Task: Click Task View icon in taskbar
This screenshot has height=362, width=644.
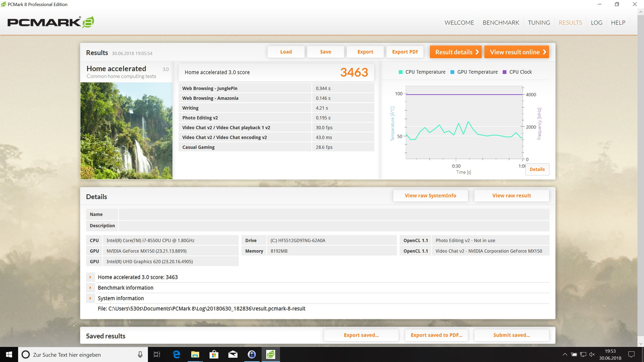Action: (157, 354)
